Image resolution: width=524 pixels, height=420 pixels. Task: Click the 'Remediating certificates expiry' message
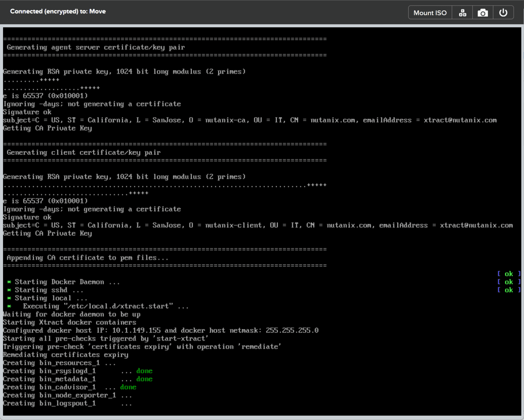pos(65,355)
